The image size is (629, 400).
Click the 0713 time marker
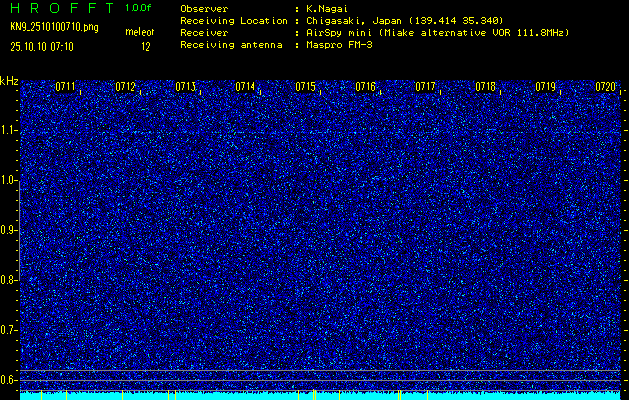[186, 87]
